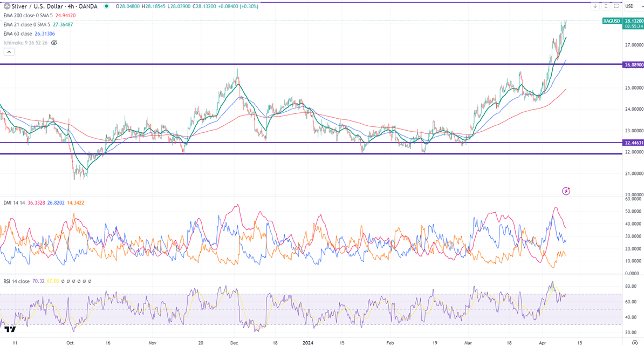Select the lowest purple horizontal line near 22.00000
This screenshot has height=345, width=644.
311,154
